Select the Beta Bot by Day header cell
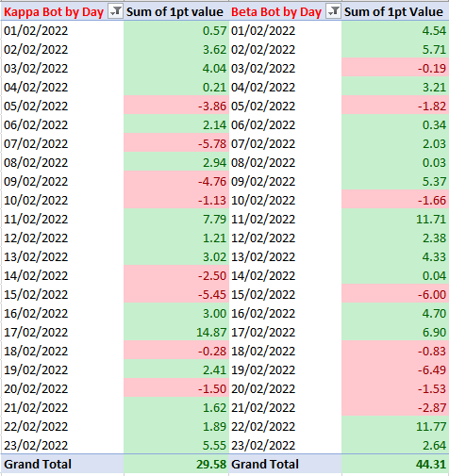This screenshot has width=449, height=476. coord(286,11)
